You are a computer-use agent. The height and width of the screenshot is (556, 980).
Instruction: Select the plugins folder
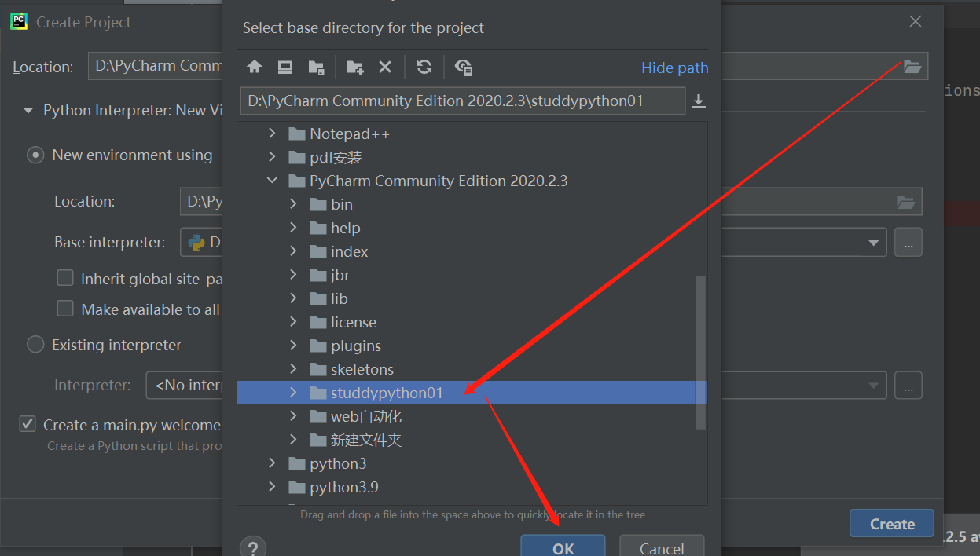pos(346,346)
